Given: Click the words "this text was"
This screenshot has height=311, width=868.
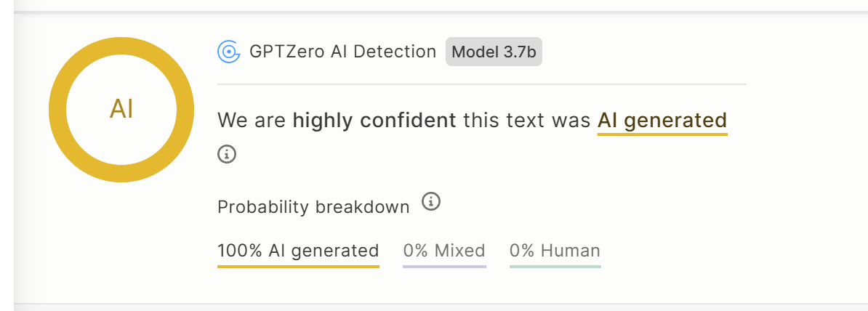Looking at the screenshot, I should click(527, 120).
